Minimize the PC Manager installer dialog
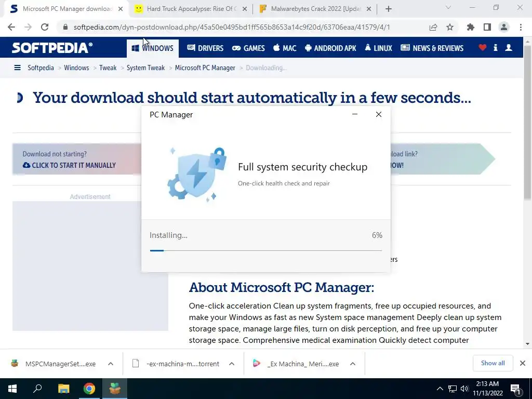 pos(355,114)
